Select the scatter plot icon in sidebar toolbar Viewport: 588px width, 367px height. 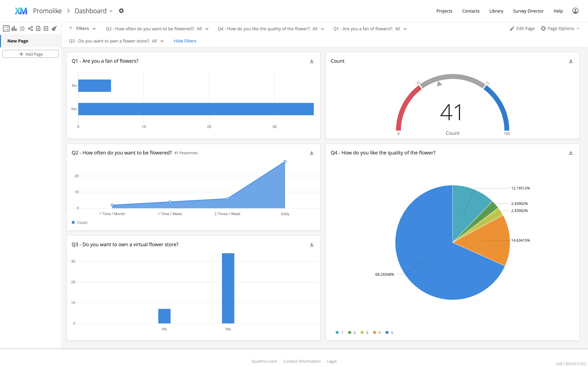pos(22,29)
